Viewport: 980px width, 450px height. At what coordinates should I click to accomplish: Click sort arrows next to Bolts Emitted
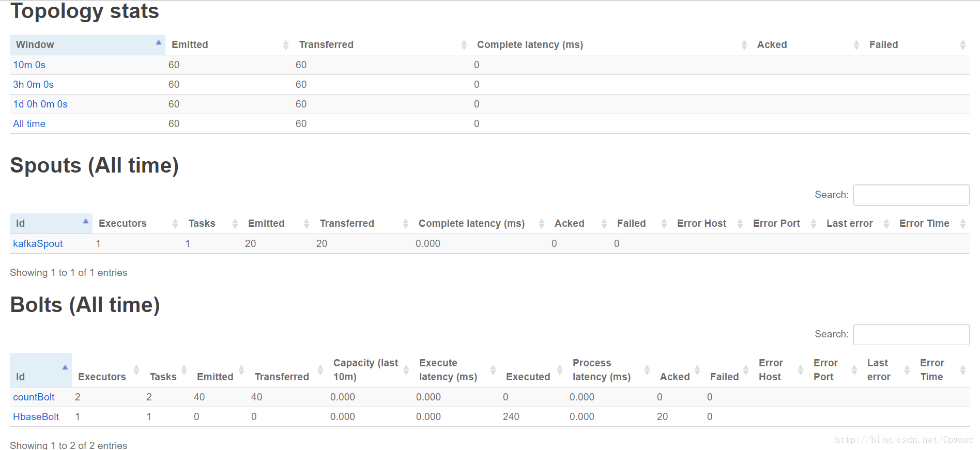[x=241, y=370]
